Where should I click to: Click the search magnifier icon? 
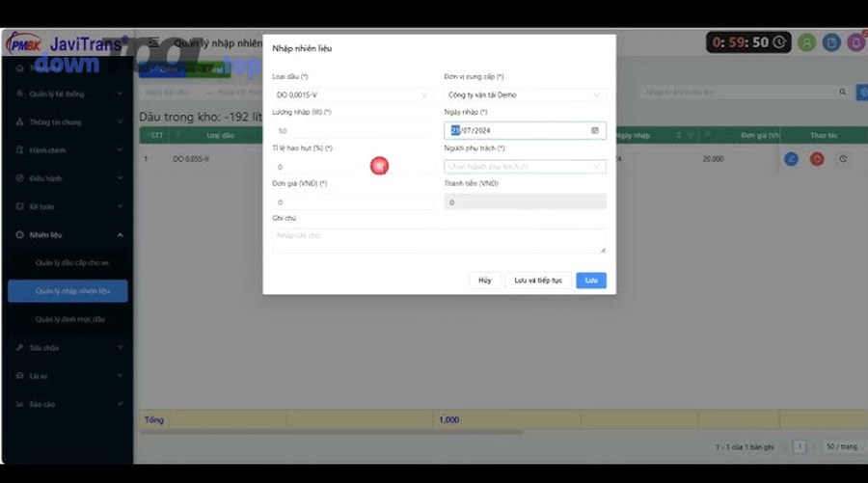(843, 93)
